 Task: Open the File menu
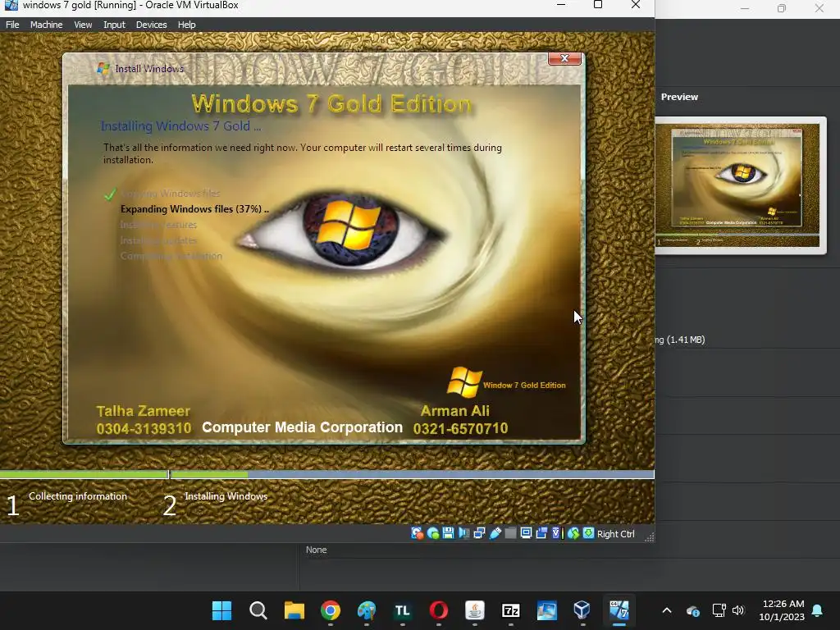12,25
